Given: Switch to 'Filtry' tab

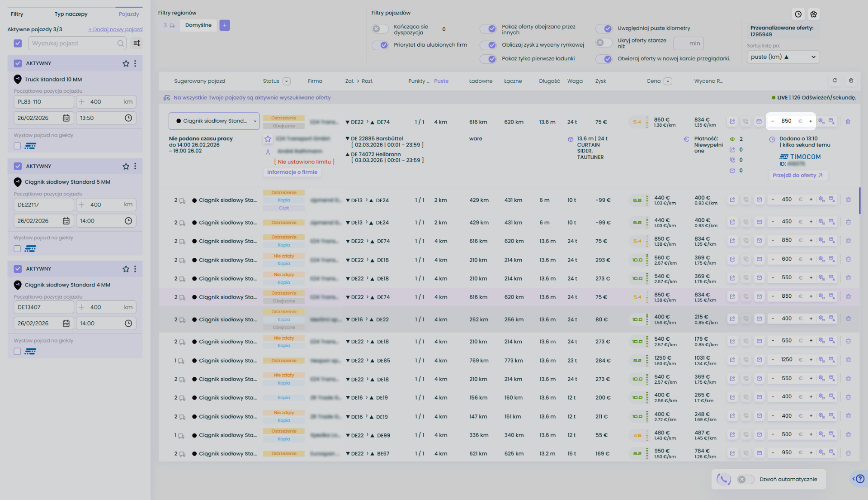Looking at the screenshot, I should 17,14.
